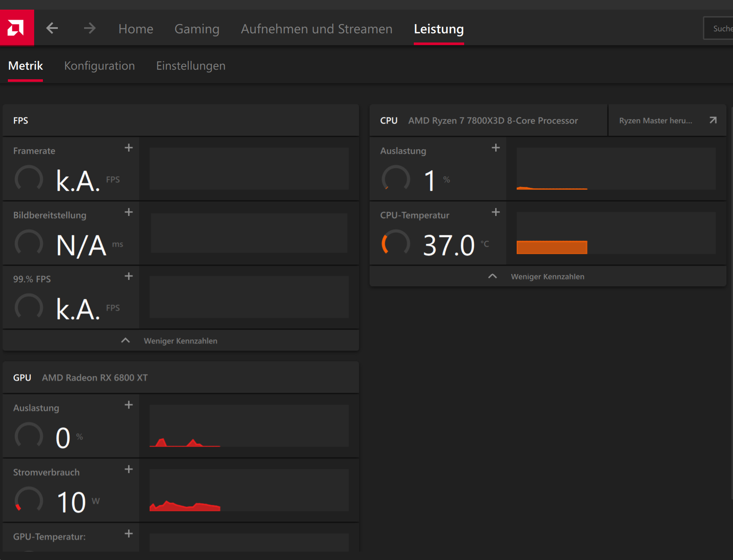733x560 pixels.
Task: Click Weniger Kennzahlen text in CPU panel
Action: [x=547, y=276]
